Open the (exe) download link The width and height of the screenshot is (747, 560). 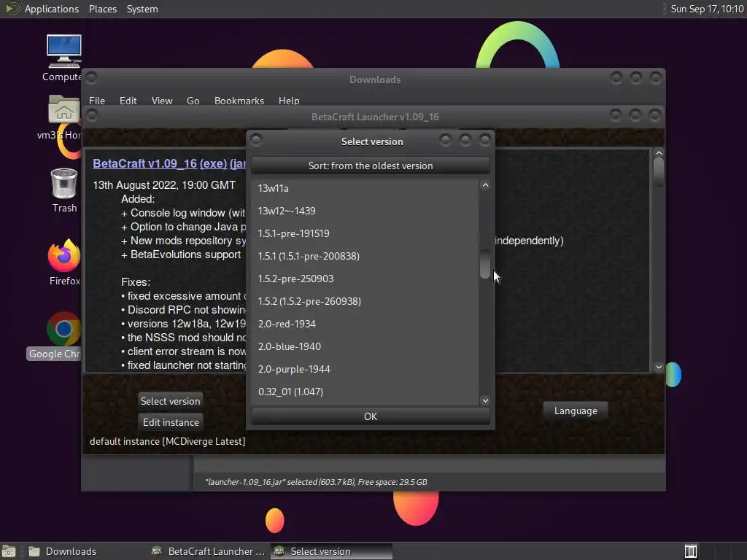coord(213,163)
